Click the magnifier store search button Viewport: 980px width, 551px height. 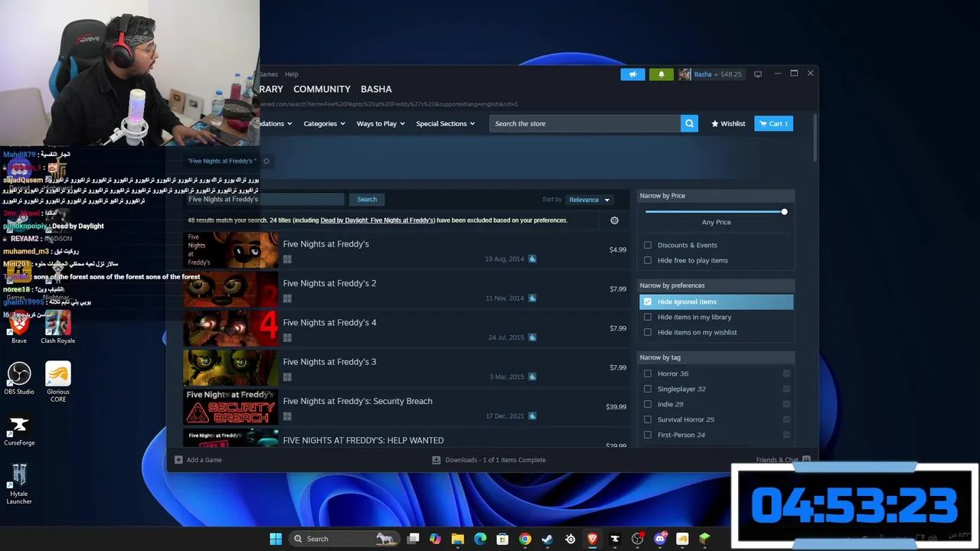click(x=689, y=123)
